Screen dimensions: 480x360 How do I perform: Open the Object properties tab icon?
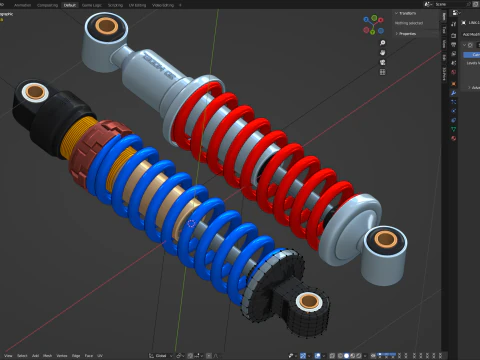point(454,84)
